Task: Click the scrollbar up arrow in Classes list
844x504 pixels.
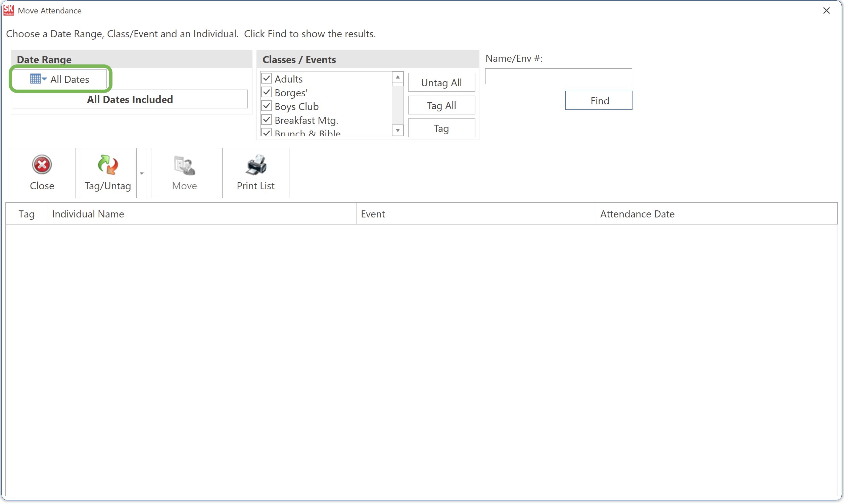Action: 397,77
